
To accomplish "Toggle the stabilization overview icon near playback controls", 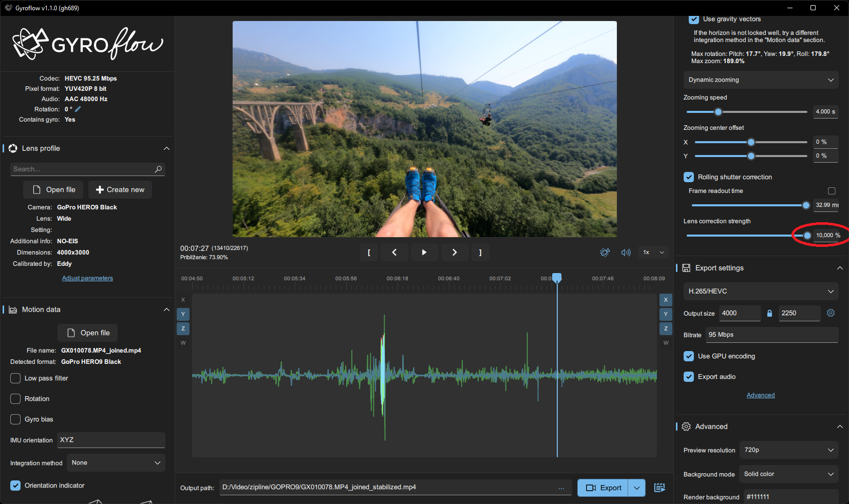I will [605, 252].
